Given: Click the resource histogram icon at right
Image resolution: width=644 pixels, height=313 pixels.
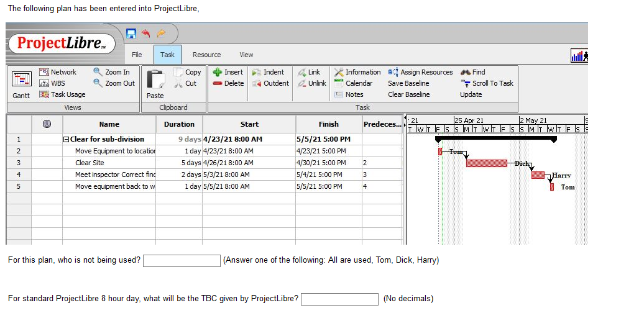Looking at the screenshot, I should click(579, 55).
